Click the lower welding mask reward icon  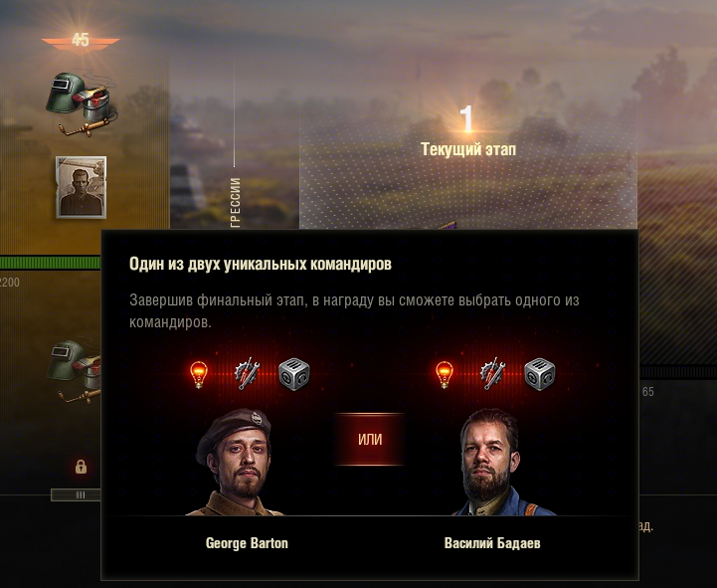(74, 371)
